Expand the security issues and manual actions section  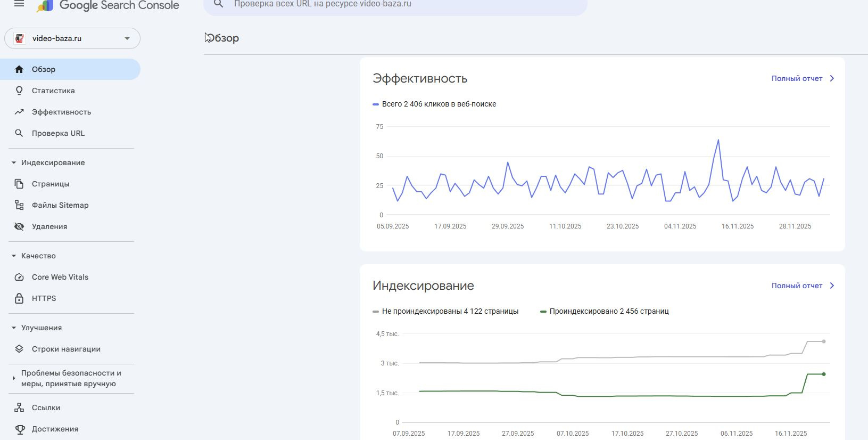(14, 378)
